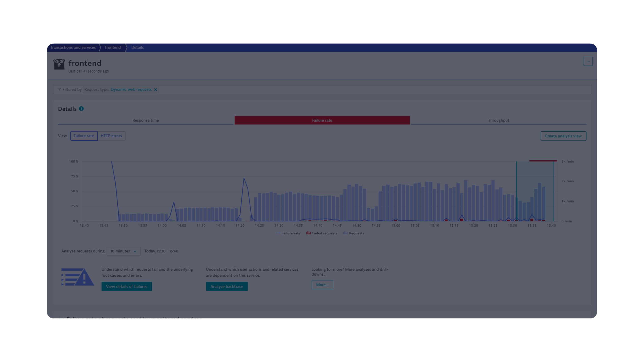Toggle the Failed requests legend icon

click(x=309, y=233)
